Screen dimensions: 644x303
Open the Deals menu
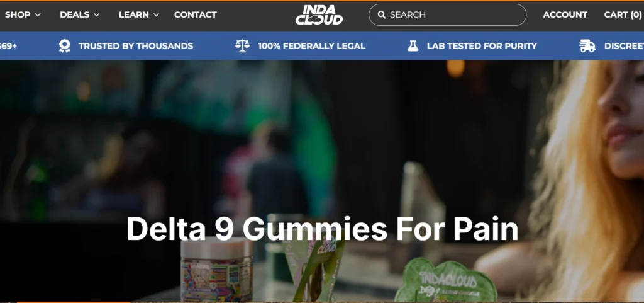coord(75,14)
